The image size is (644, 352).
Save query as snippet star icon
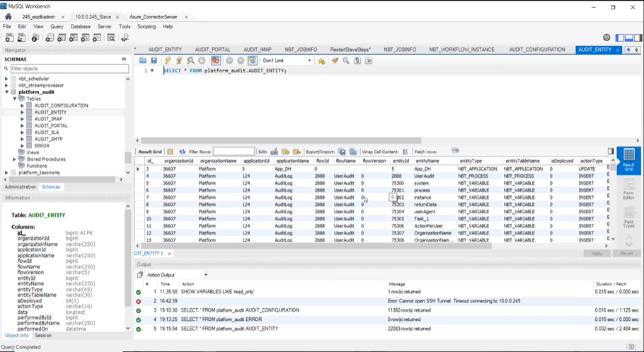click(321, 60)
